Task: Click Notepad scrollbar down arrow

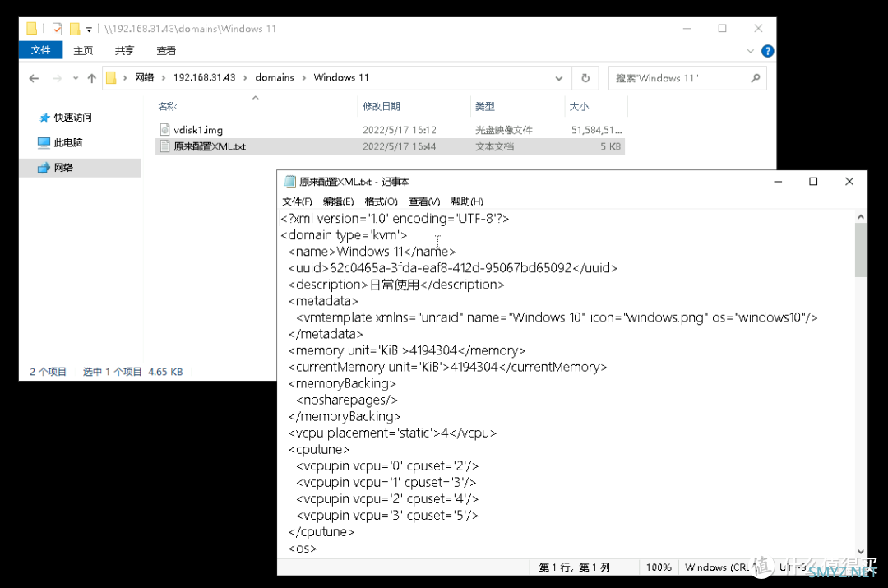Action: [860, 551]
